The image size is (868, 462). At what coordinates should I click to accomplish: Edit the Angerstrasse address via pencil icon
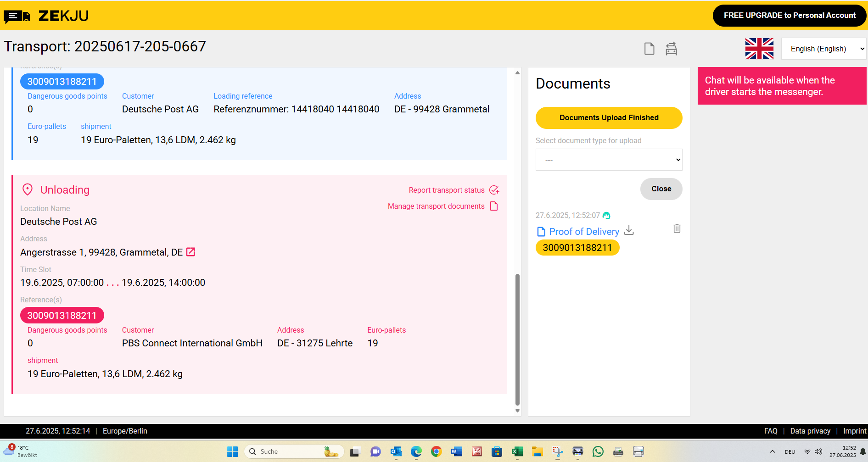coord(190,252)
